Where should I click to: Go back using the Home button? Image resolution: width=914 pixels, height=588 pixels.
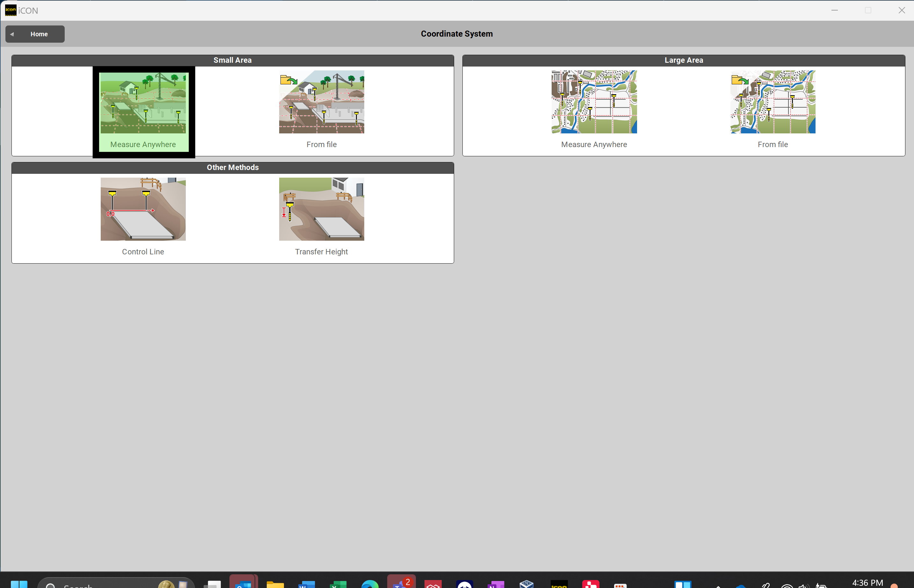pyautogui.click(x=35, y=34)
